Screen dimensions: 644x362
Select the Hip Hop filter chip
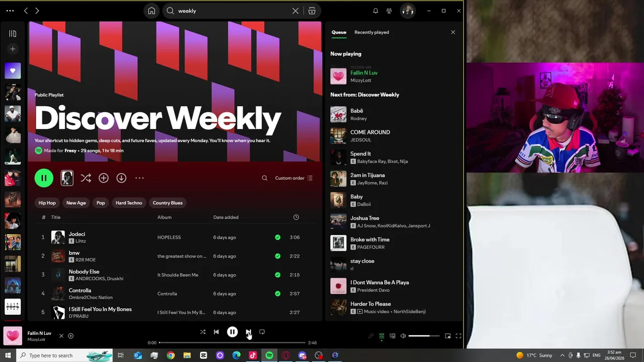pyautogui.click(x=47, y=203)
